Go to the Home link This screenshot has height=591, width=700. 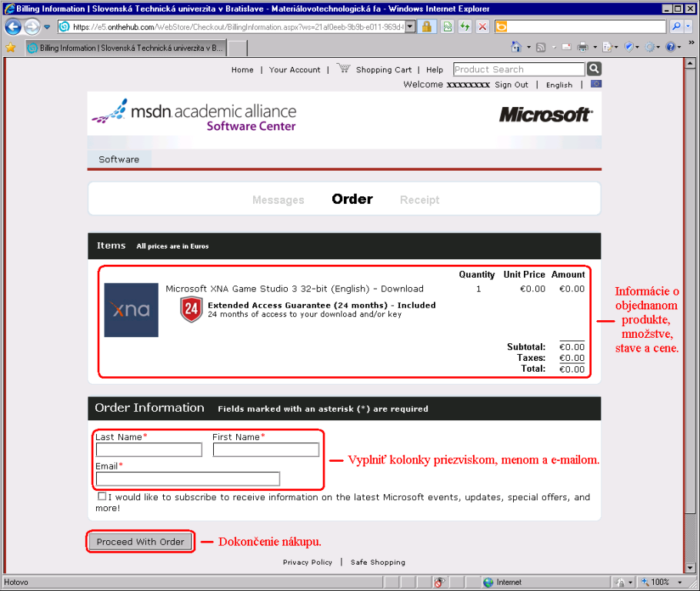(242, 70)
